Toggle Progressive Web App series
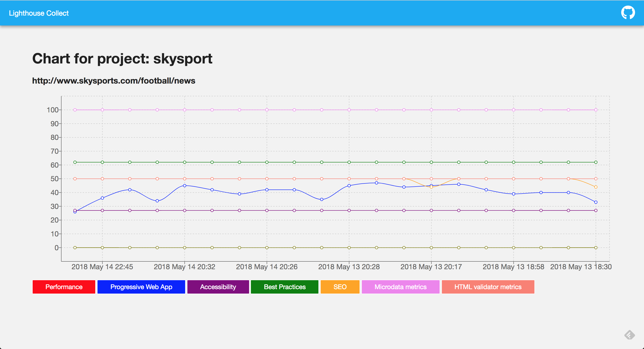644x349 pixels. click(x=141, y=287)
